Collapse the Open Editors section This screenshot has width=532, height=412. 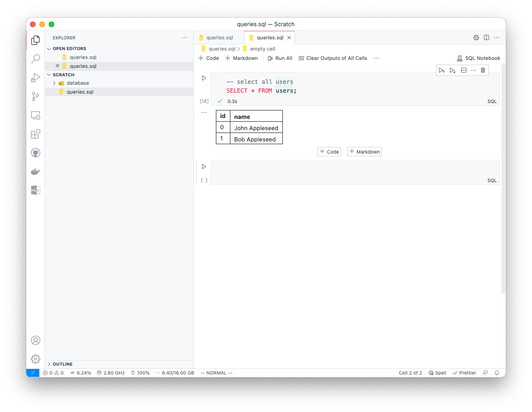[x=49, y=49]
